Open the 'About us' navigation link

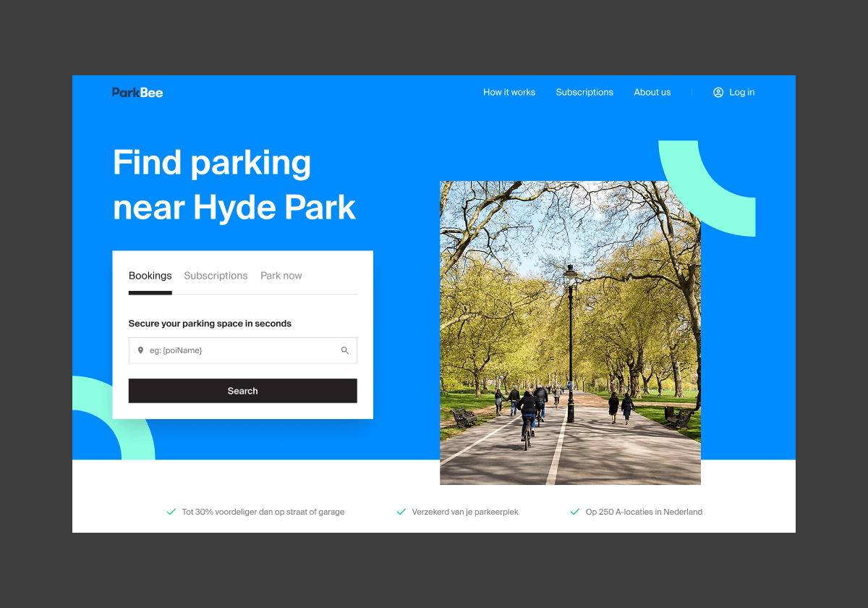pyautogui.click(x=652, y=93)
